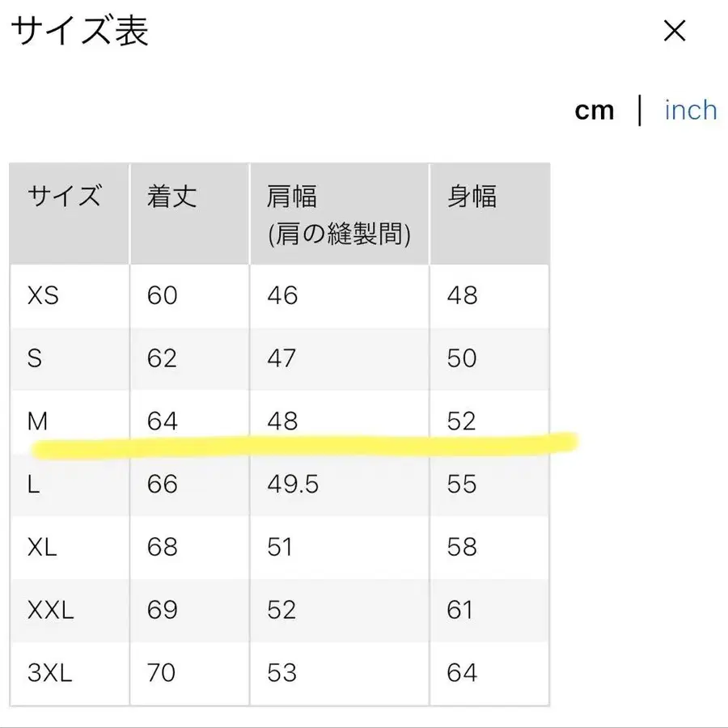
Task: Close the サイズ表 dialog
Action: coord(674,30)
